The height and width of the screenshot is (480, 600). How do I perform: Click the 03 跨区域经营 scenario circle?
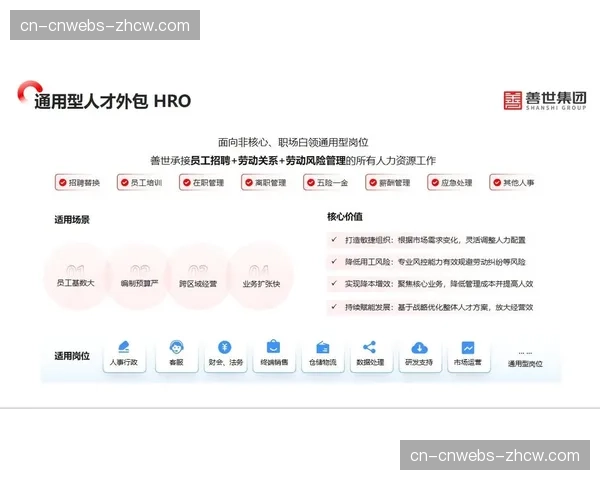tap(198, 276)
